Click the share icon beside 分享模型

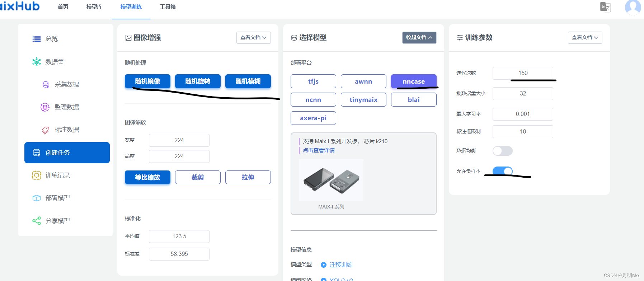tap(37, 221)
